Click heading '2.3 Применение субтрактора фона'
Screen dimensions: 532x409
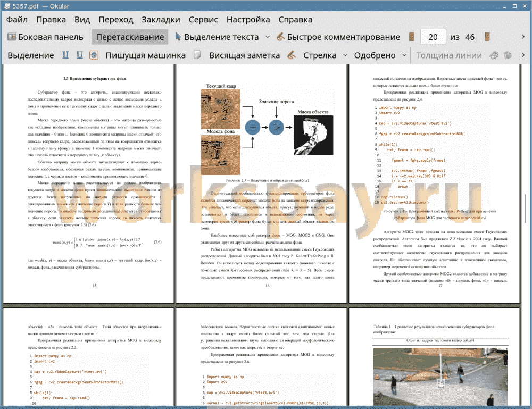click(94, 79)
